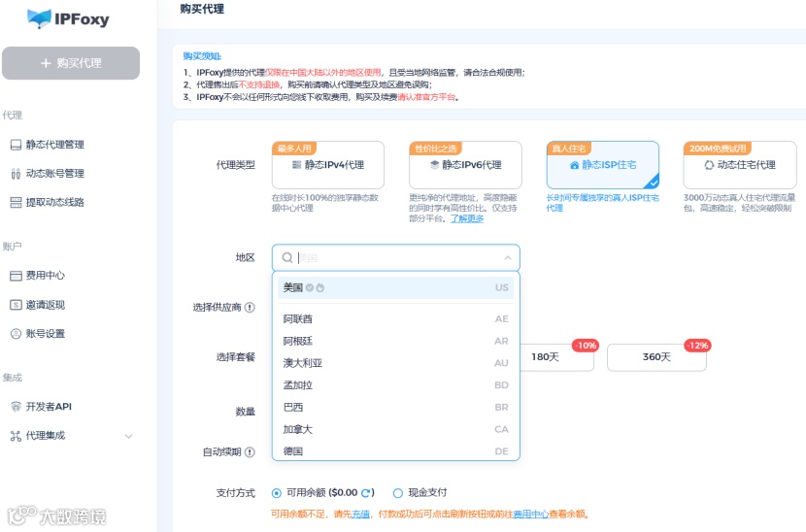
Task: Click the 费用中心 card icon
Action: tap(16, 276)
